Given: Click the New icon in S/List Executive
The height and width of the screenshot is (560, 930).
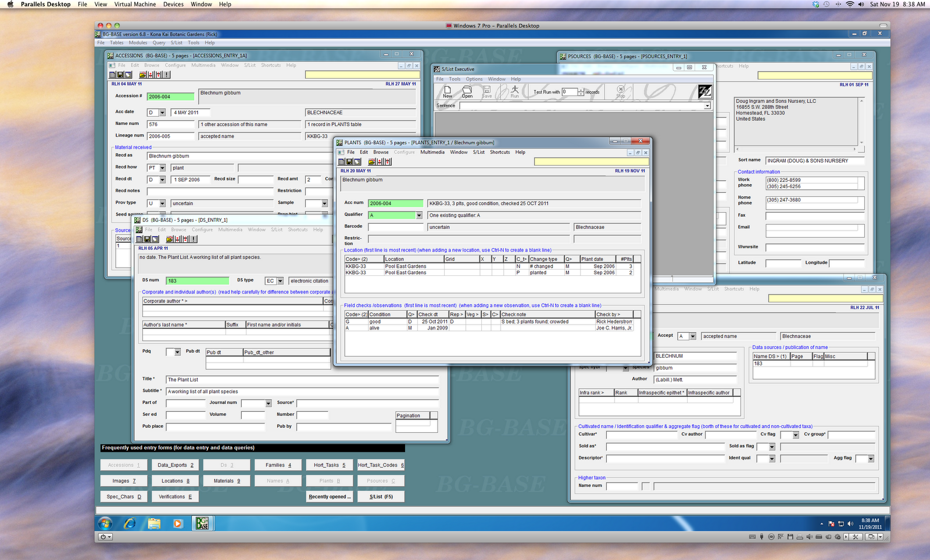Looking at the screenshot, I should (448, 91).
